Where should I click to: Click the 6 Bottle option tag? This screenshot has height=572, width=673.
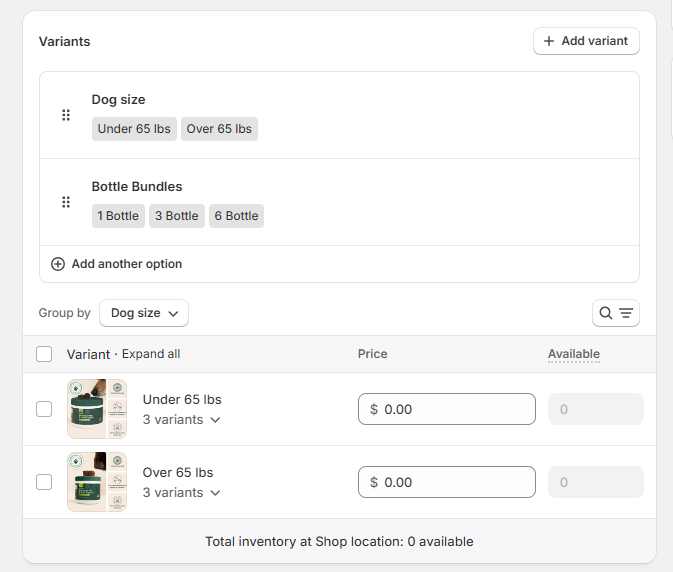coord(236,216)
